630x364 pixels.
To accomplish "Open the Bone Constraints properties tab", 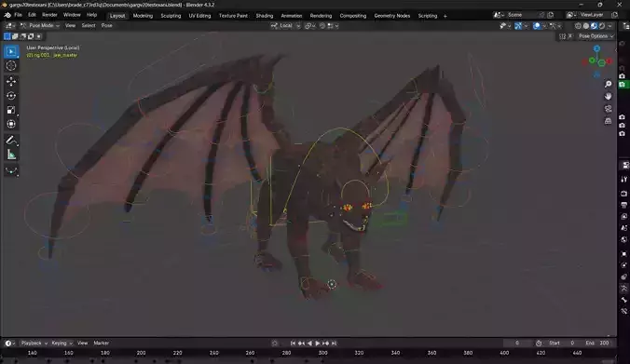I will pos(624,311).
